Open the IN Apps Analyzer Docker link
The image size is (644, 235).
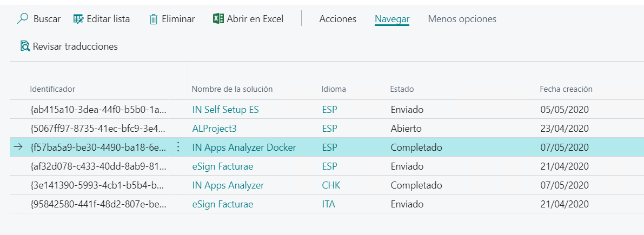[x=244, y=147]
